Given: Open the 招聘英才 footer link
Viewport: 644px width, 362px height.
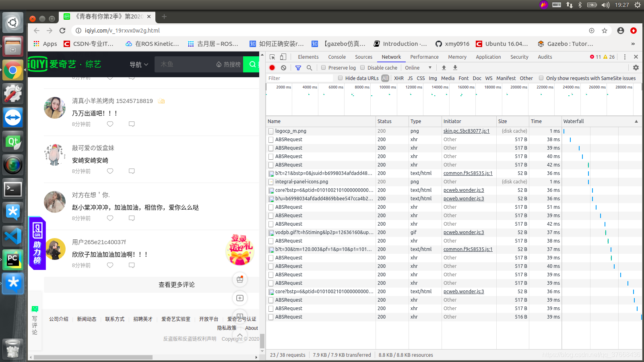Looking at the screenshot, I should (143, 319).
